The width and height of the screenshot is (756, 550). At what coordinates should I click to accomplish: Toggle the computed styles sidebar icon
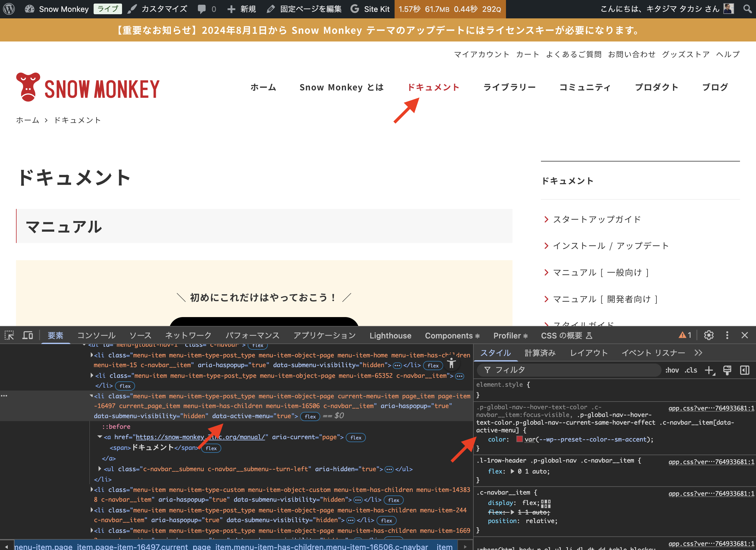coord(745,370)
